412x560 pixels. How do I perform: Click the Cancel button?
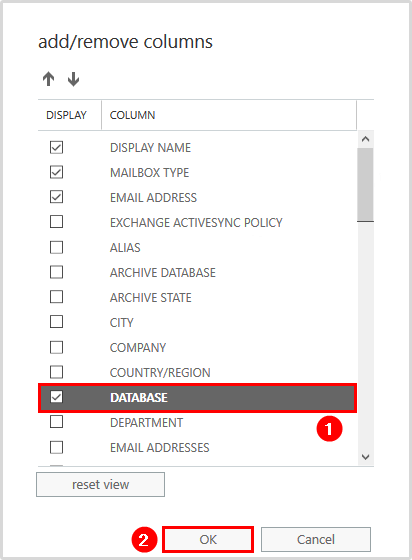(316, 539)
